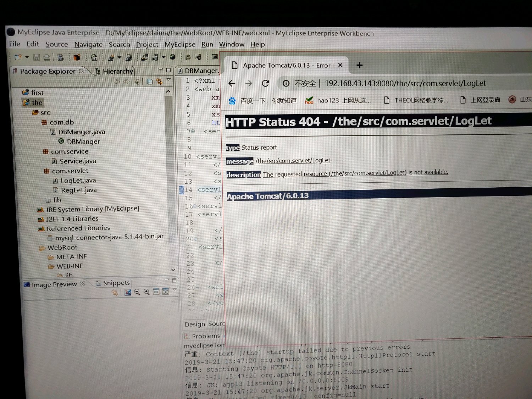Open a new browser tab with the plus
The image size is (532, 399).
pyautogui.click(x=360, y=65)
